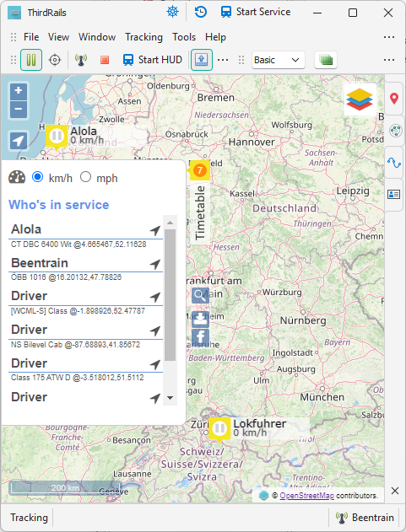Open the green nodes circle sidebar tab
Image resolution: width=406 pixels, height=532 pixels.
(395, 131)
